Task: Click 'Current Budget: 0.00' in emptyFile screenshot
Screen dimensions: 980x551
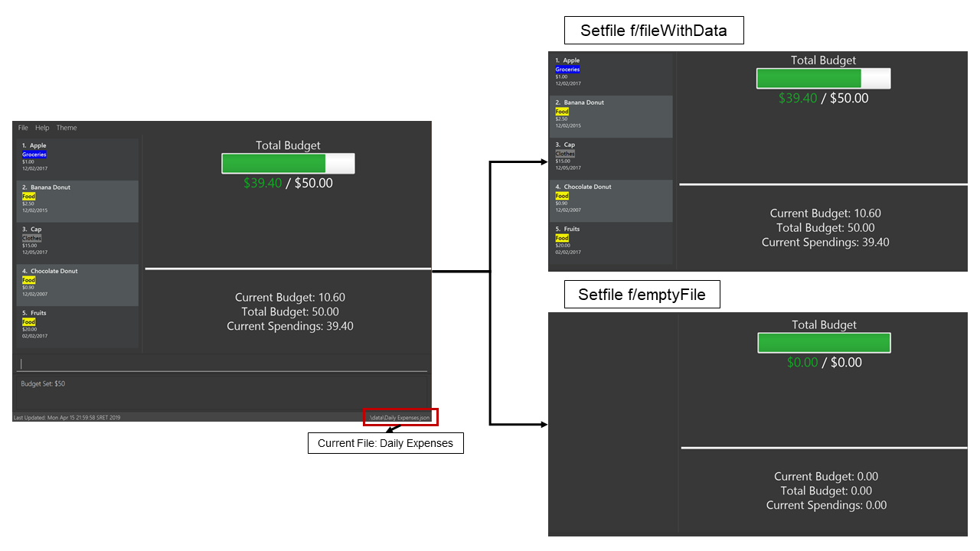Action: point(826,476)
